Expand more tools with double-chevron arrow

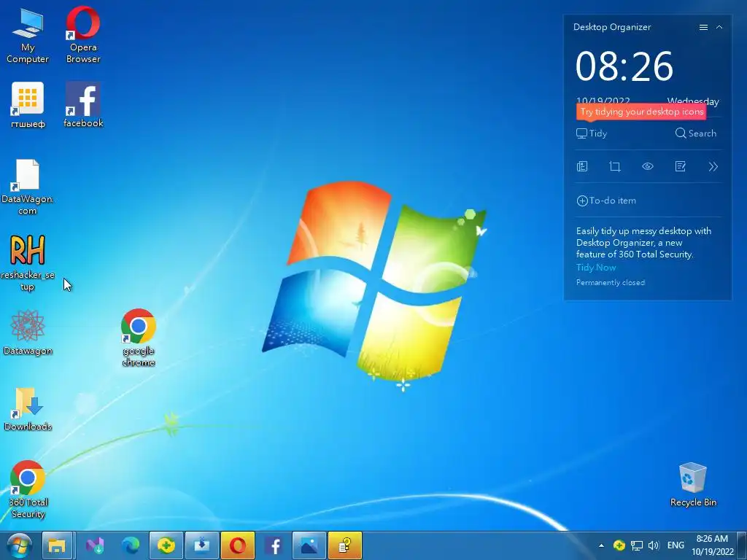(713, 166)
